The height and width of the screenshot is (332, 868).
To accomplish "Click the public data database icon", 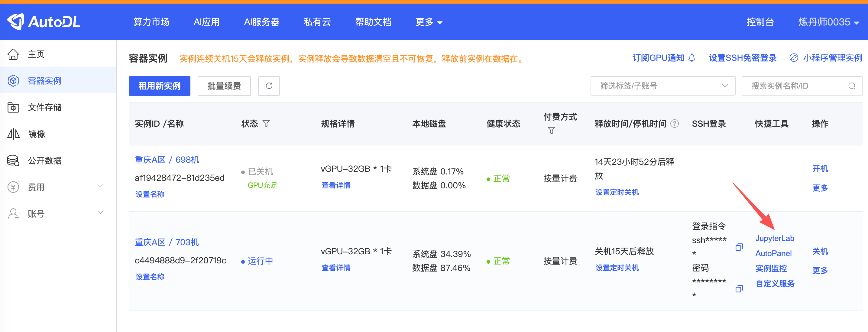I will [x=13, y=161].
